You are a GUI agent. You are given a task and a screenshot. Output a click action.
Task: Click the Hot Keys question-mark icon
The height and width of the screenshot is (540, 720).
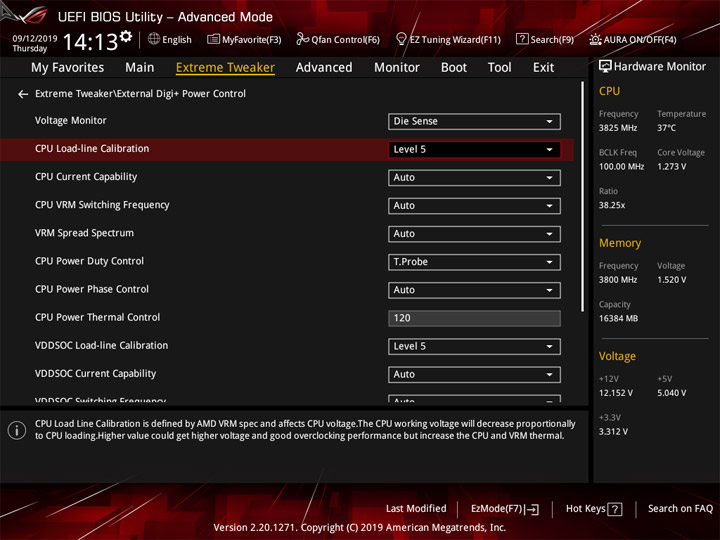[x=615, y=509]
